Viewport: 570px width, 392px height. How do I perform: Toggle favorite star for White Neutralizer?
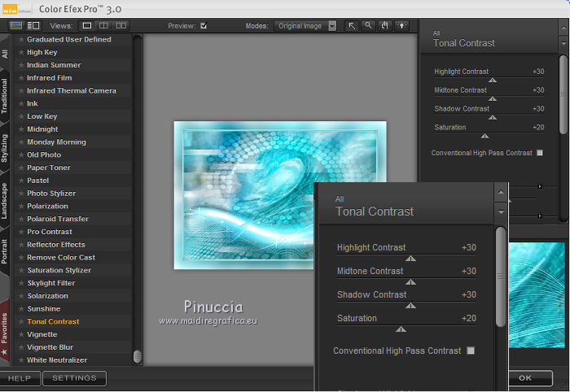[21, 360]
